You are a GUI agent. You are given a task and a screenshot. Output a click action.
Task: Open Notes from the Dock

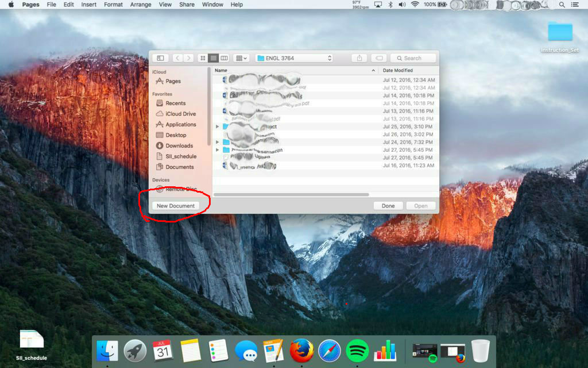tap(190, 351)
